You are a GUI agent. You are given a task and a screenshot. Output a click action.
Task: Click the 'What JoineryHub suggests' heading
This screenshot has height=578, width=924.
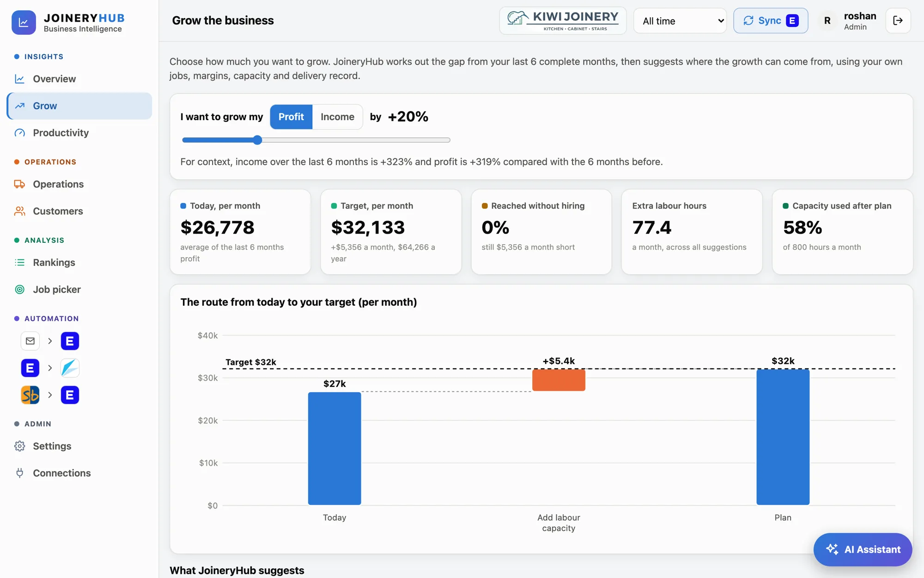pyautogui.click(x=237, y=571)
